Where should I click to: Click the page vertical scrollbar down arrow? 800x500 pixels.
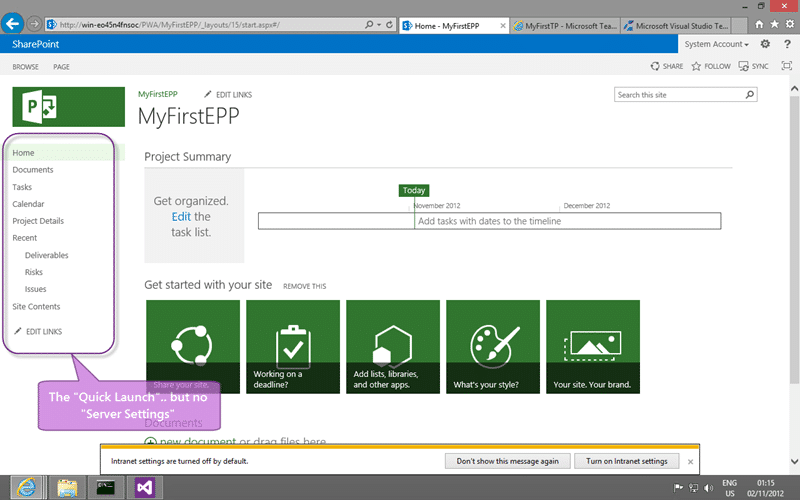click(x=794, y=461)
